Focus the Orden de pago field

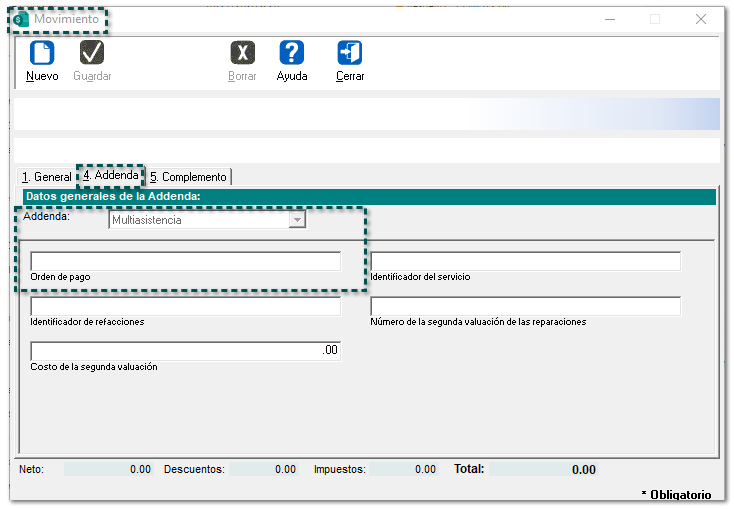point(185,261)
